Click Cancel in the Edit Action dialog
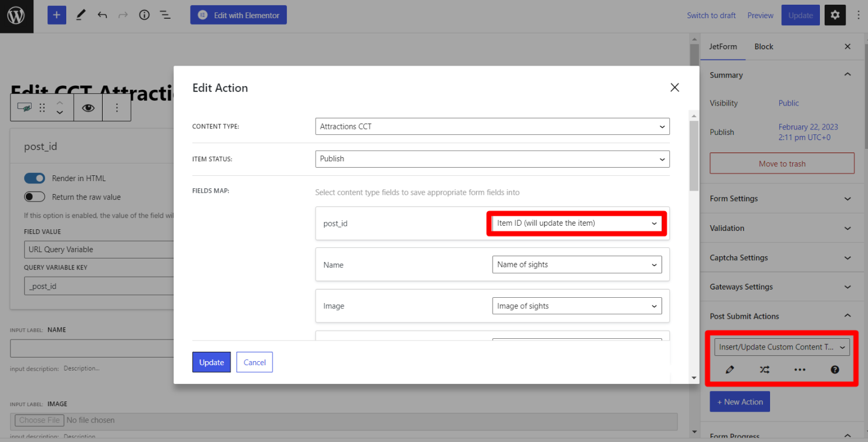This screenshot has width=868, height=442. (x=255, y=362)
